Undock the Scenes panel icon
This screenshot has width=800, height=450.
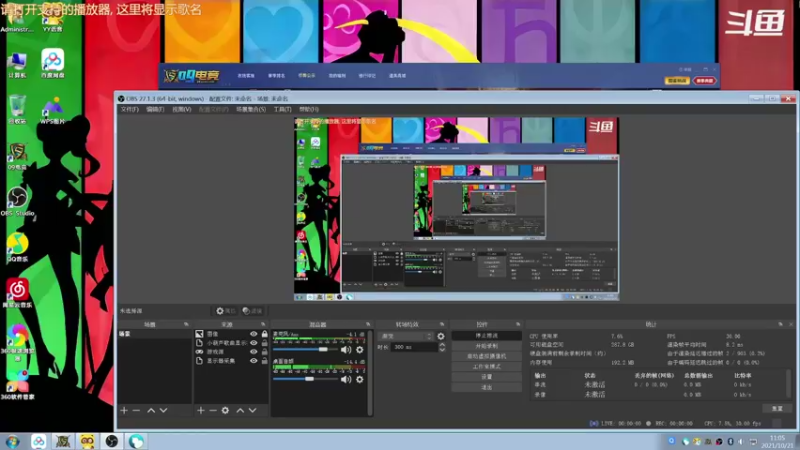click(186, 324)
